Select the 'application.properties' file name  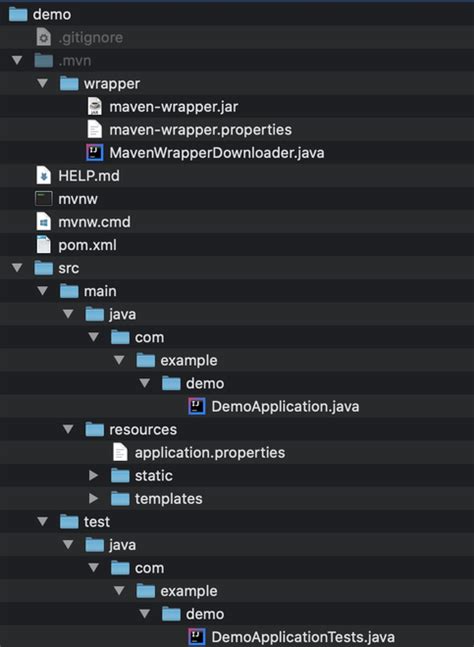click(x=210, y=453)
